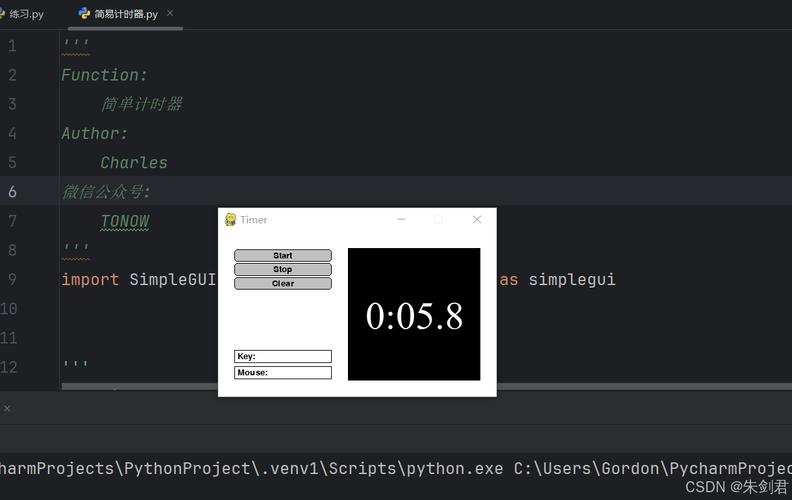Click python.exe path in the run console
Viewport: 792px width, 500px height.
pos(455,469)
